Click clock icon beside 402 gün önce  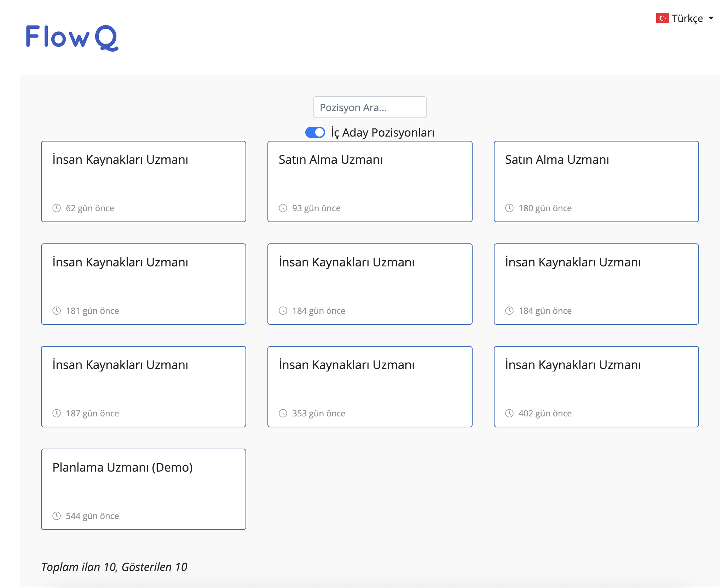(509, 413)
